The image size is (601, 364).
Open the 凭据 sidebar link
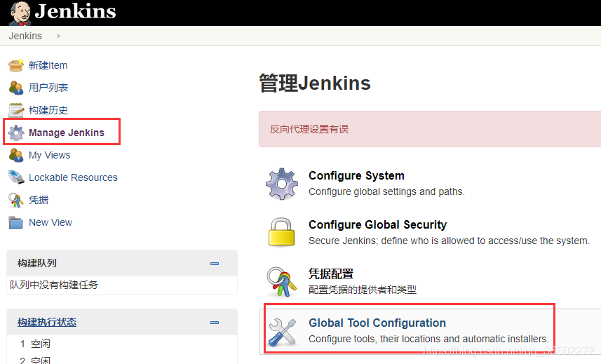click(x=39, y=200)
